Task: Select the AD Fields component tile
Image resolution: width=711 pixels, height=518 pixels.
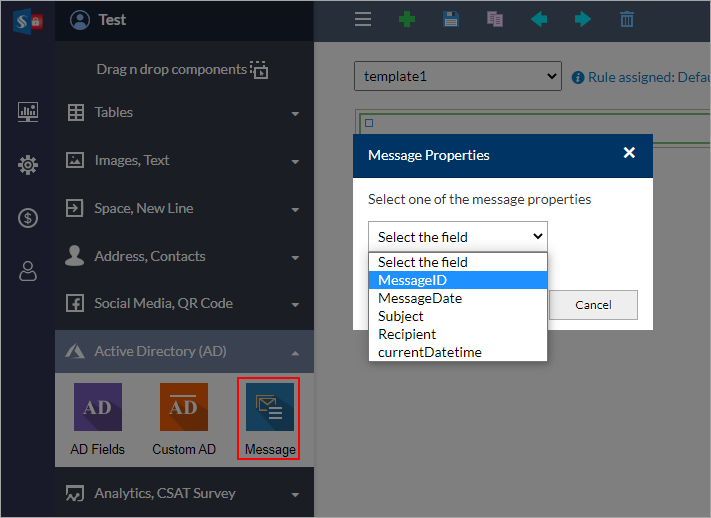Action: 97,419
